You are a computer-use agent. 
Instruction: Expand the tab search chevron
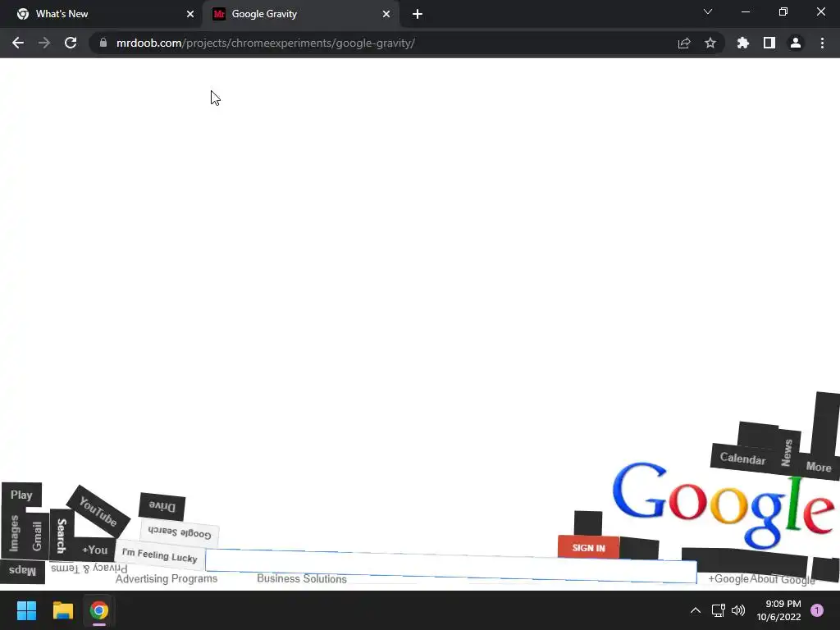pos(708,11)
